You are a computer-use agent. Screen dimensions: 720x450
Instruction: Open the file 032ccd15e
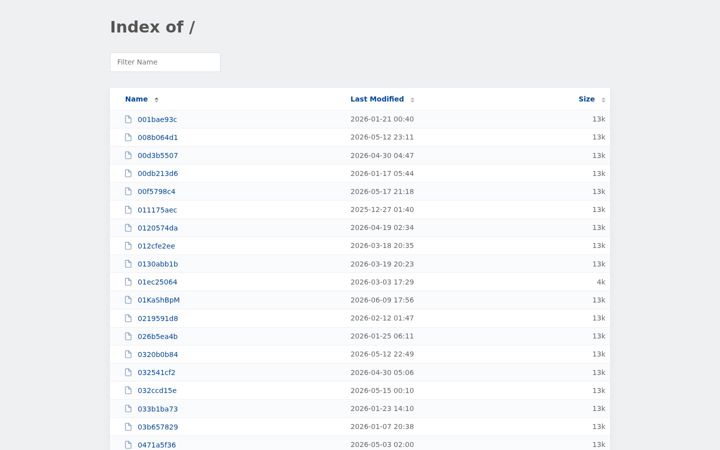[x=157, y=390]
